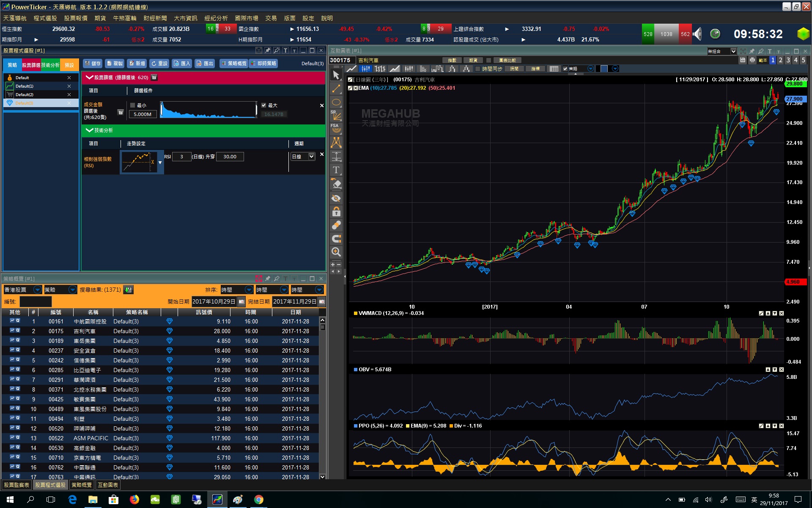
Task: Open the 程式選股 menu
Action: pyautogui.click(x=45, y=18)
